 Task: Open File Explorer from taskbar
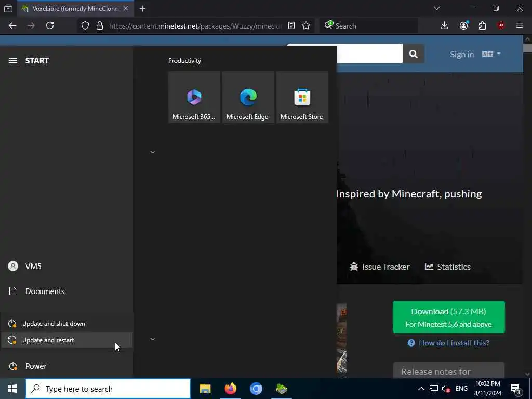(x=205, y=389)
